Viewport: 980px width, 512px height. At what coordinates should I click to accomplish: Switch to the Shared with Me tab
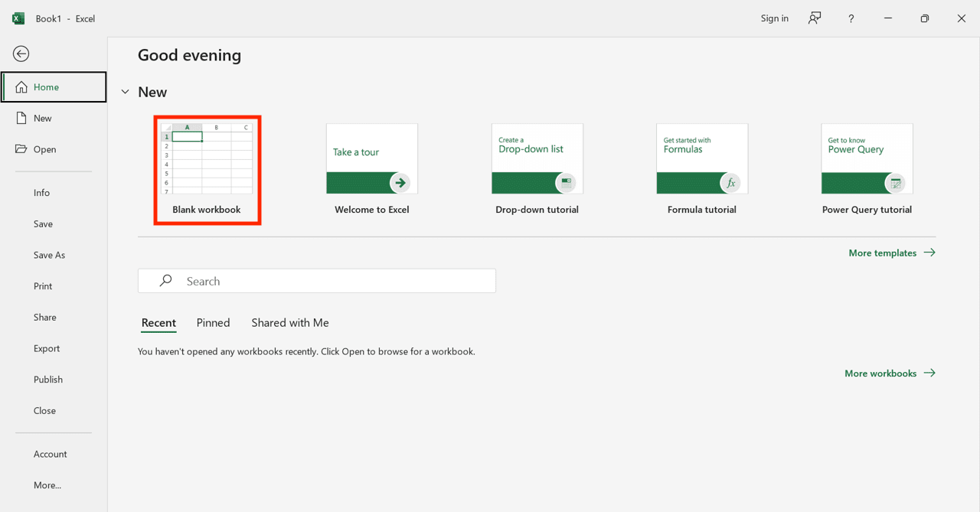290,323
